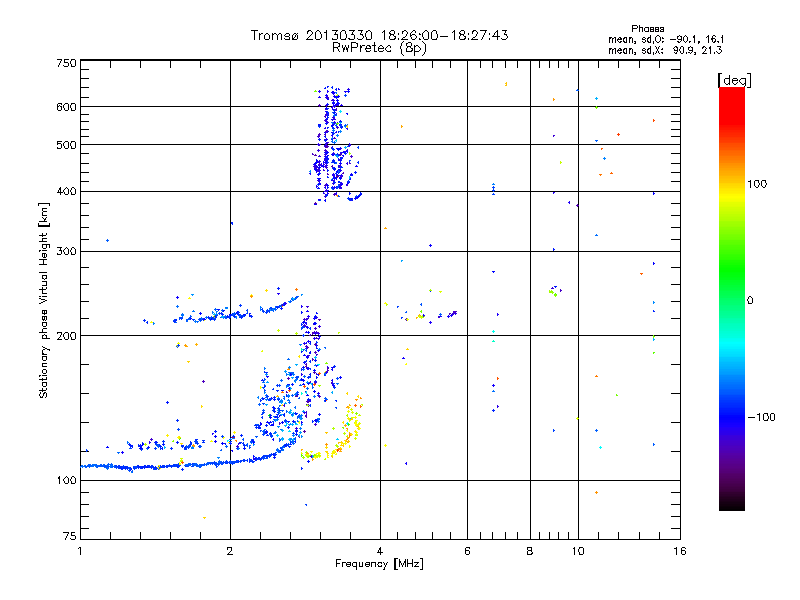800x600 pixels.
Task: Click the '500' tick label on the height axis
Action: 66,145
